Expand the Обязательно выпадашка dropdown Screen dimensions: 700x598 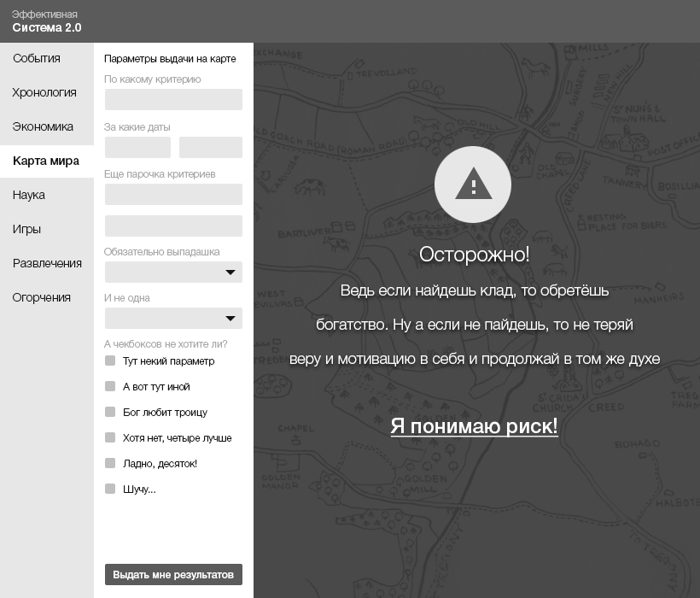click(173, 272)
